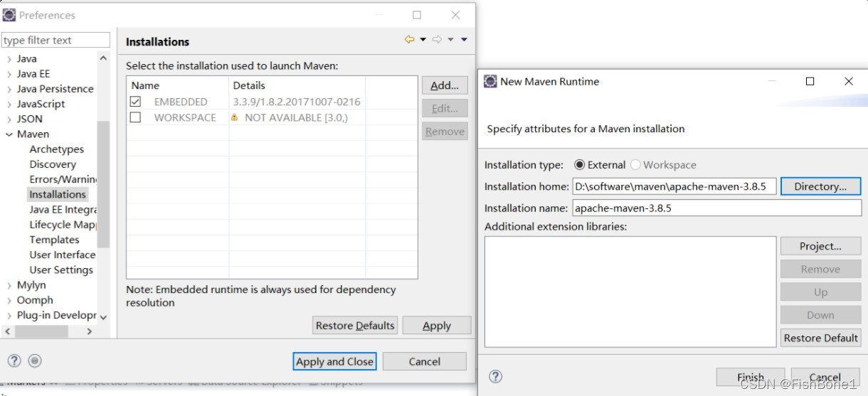Select Archetypes under Maven

[57, 149]
